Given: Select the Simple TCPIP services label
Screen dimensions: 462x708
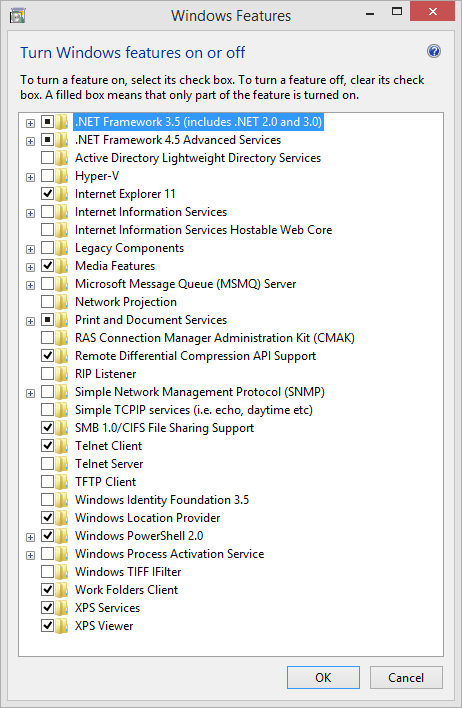Looking at the screenshot, I should coord(194,410).
